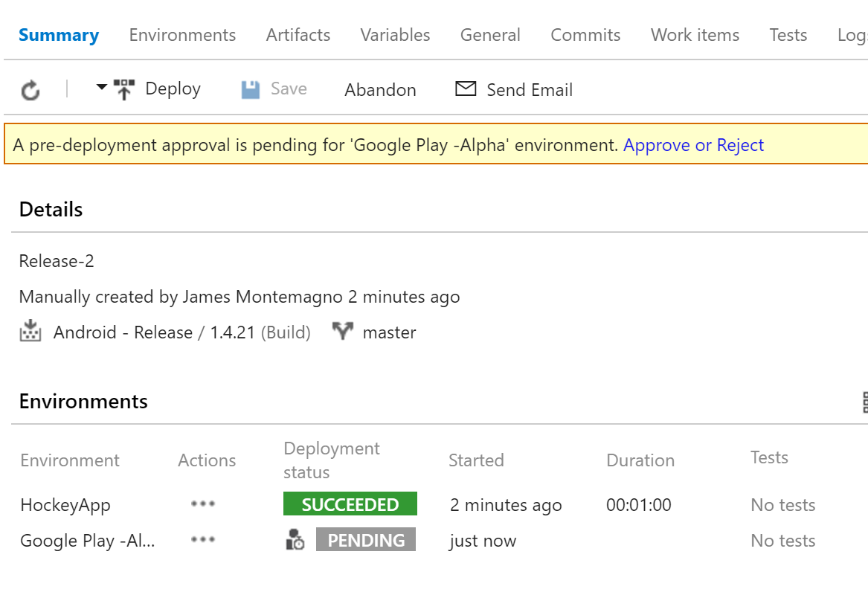Click the artifact package icon beside Android - Release

tap(30, 332)
